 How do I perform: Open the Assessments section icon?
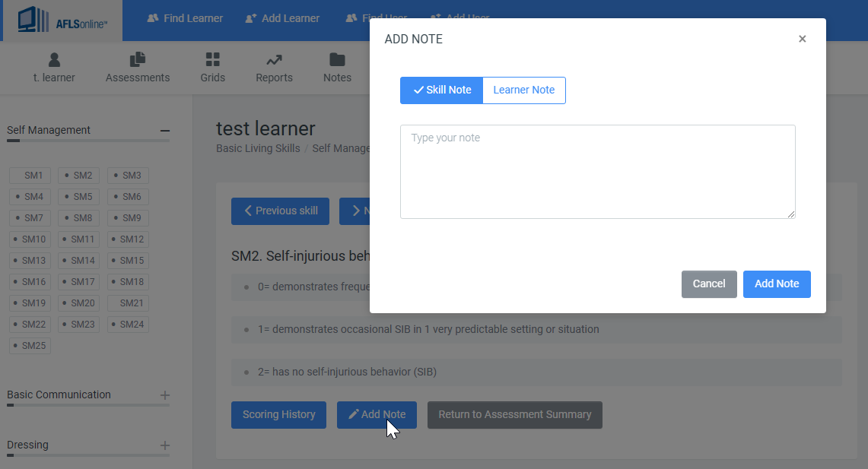tap(138, 59)
